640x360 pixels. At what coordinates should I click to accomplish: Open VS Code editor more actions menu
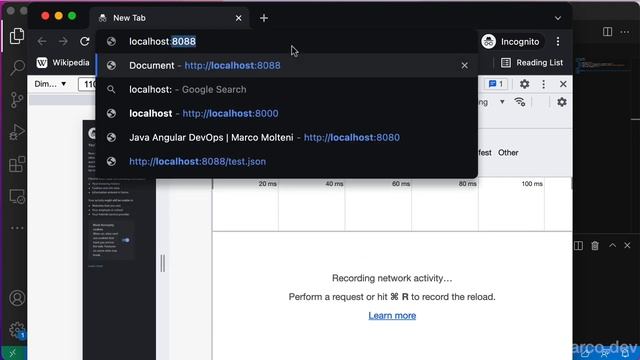625,31
